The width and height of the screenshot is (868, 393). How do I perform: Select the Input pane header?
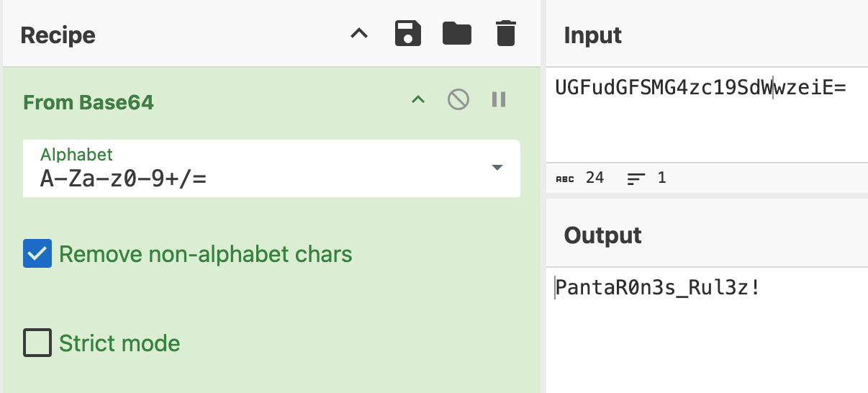(593, 35)
